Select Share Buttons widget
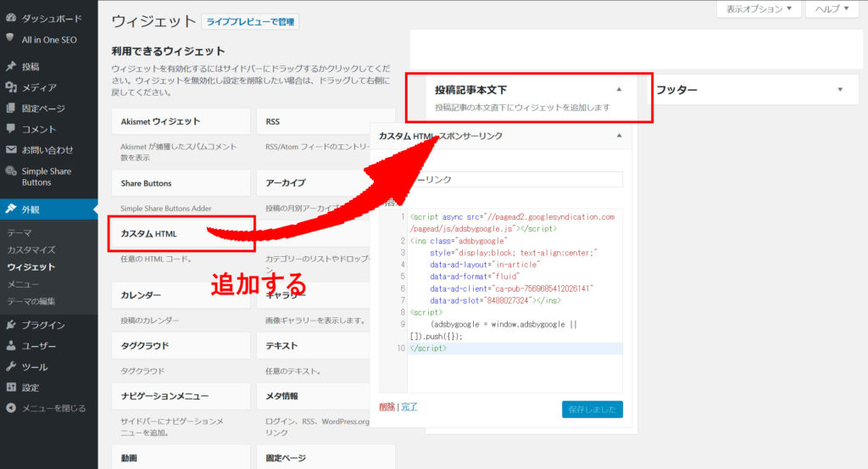Screen dimensions: 868x469 click(181, 183)
